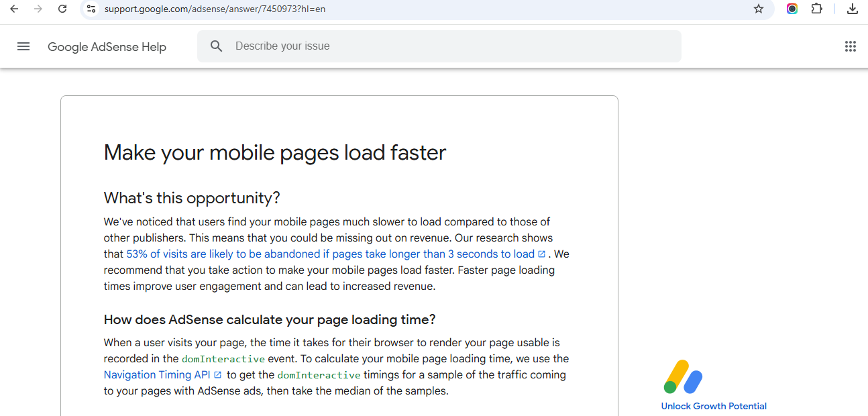Viewport: 868px width, 416px height.
Task: Open site information icon in address bar
Action: pyautogui.click(x=92, y=9)
